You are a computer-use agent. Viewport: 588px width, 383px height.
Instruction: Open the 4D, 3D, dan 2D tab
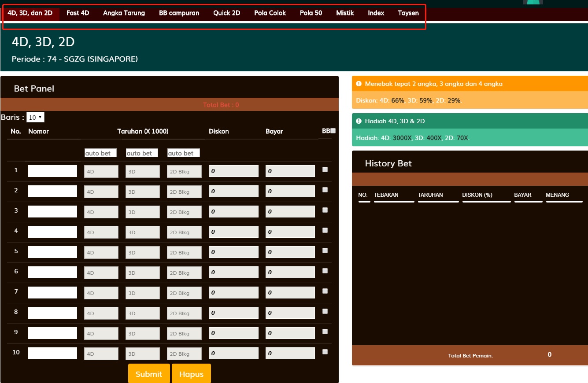point(30,13)
